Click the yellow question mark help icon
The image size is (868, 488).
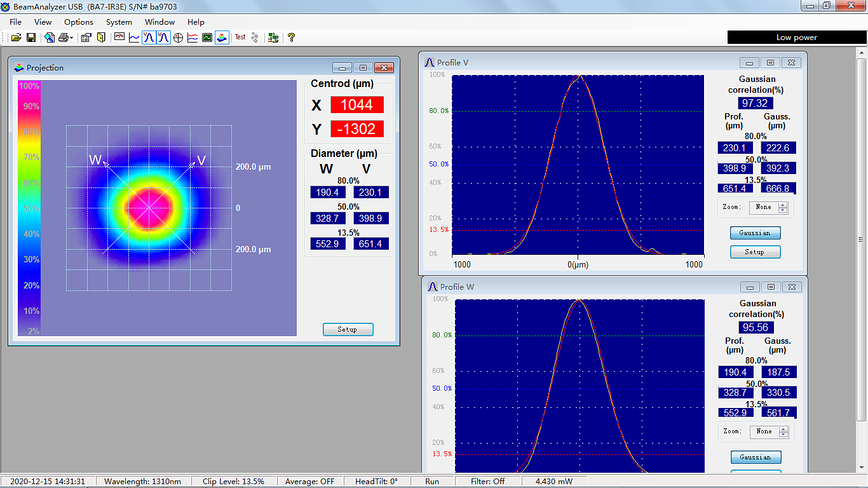(291, 37)
